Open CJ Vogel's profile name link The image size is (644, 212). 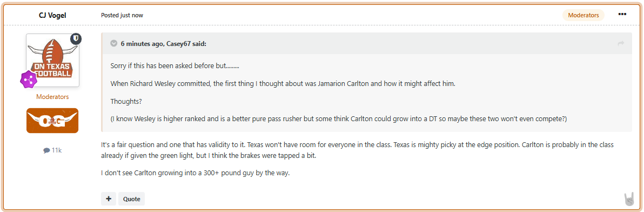[x=52, y=15]
